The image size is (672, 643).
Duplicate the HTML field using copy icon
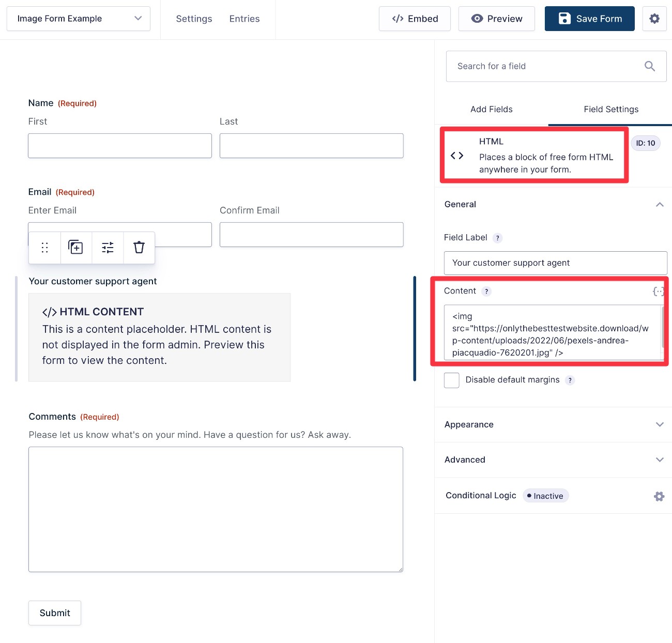[76, 248]
